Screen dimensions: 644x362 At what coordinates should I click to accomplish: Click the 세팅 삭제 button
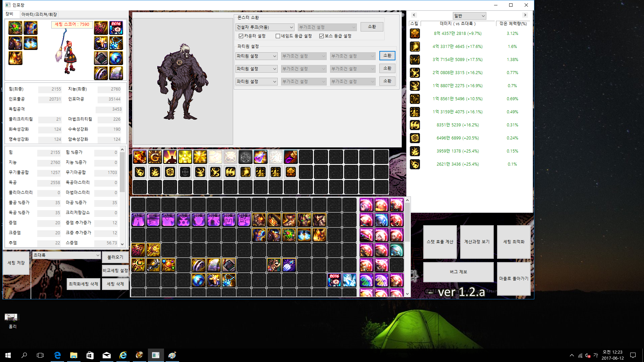pyautogui.click(x=115, y=284)
